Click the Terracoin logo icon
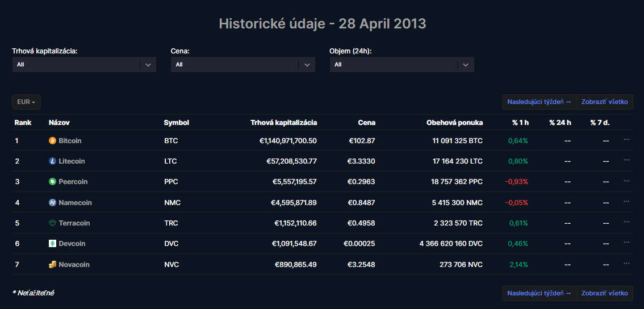644x309 pixels. click(53, 223)
